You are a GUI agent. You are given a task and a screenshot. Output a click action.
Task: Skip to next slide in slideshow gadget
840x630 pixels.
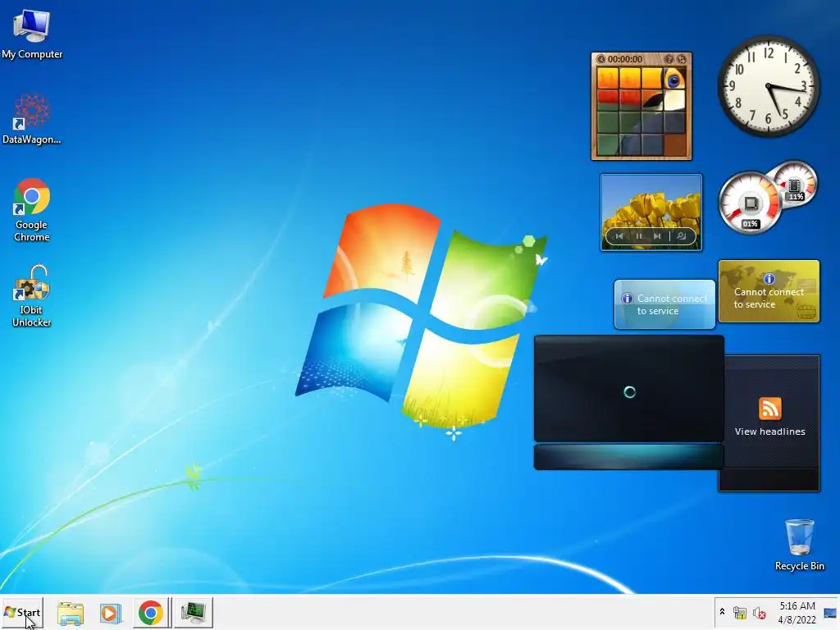tap(657, 236)
